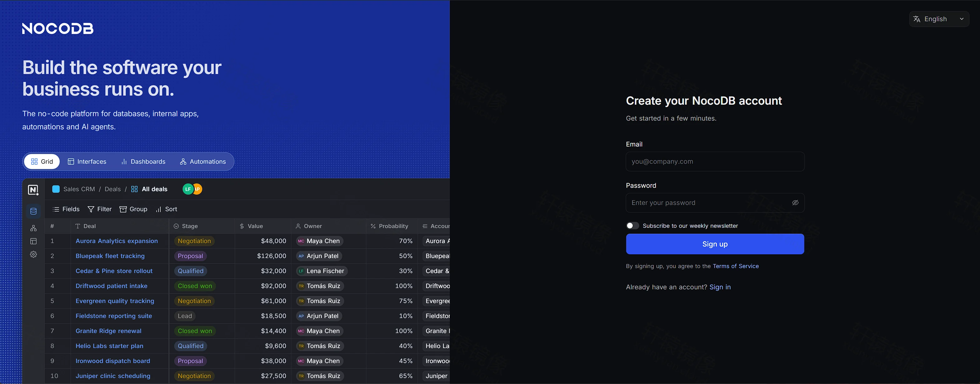Click the Lead stage badge
Screen dimensions: 980x384
click(185, 316)
